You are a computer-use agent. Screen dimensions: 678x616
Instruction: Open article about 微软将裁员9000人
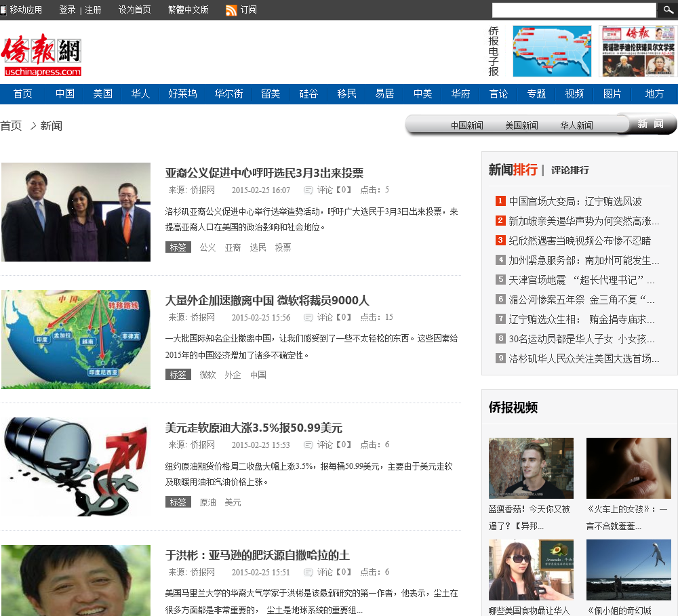tap(267, 300)
